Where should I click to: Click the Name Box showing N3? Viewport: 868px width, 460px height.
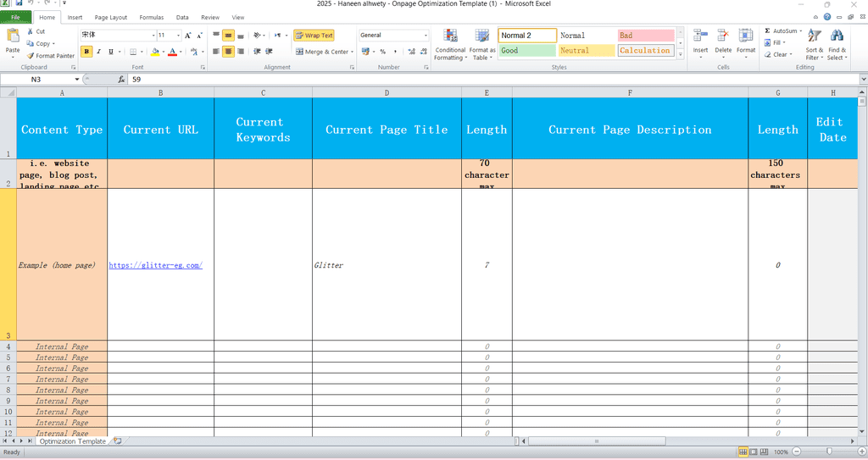tap(38, 79)
